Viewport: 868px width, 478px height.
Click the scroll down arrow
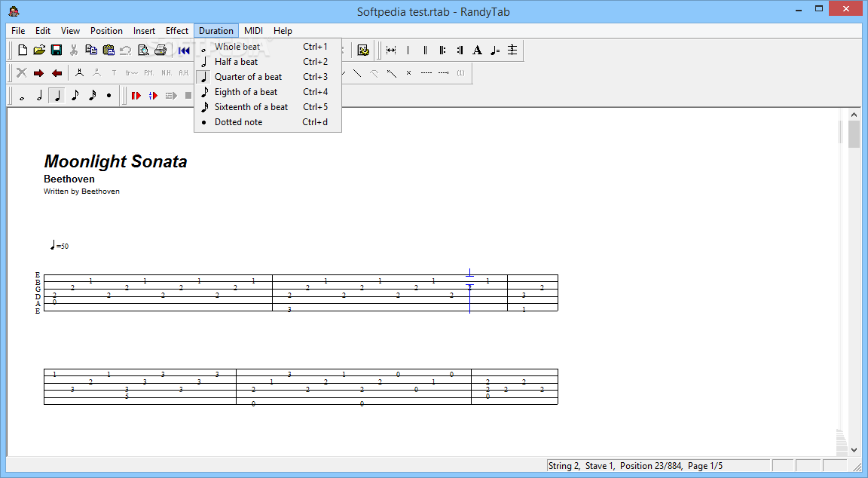click(x=854, y=450)
